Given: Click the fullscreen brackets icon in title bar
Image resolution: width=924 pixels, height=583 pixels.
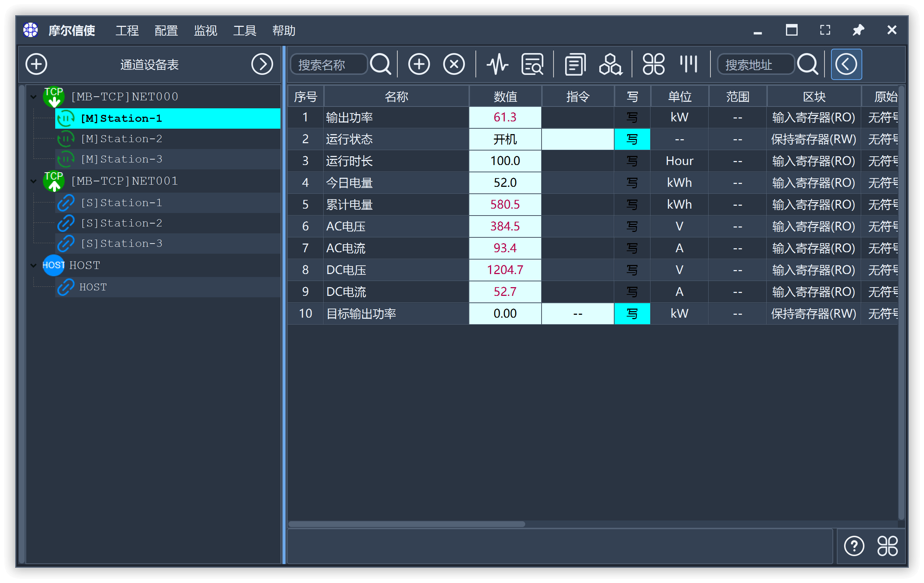Looking at the screenshot, I should click(825, 30).
